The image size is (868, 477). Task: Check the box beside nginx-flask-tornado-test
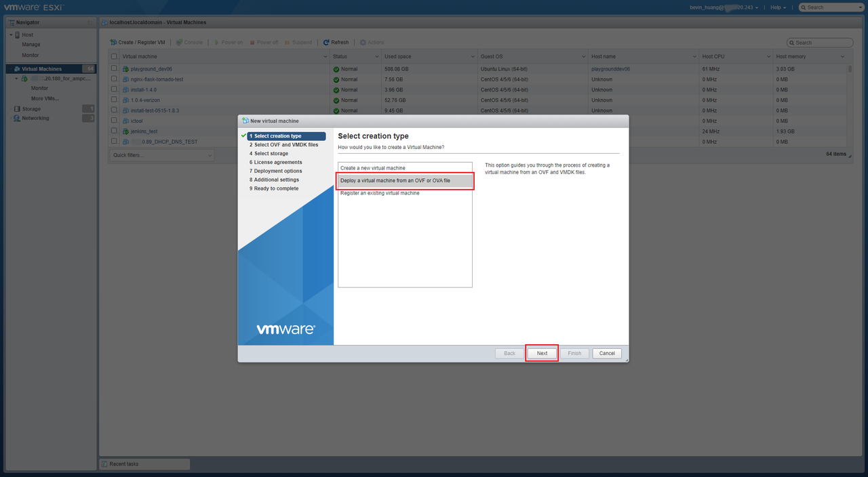(x=114, y=79)
